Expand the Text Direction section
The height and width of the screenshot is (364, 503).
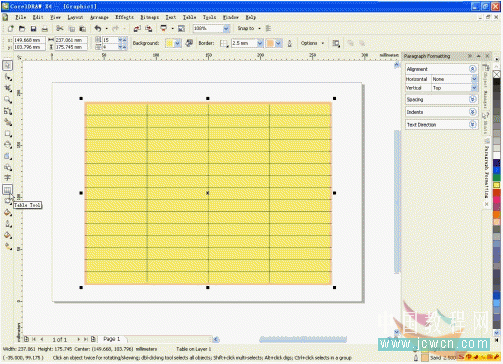point(472,125)
